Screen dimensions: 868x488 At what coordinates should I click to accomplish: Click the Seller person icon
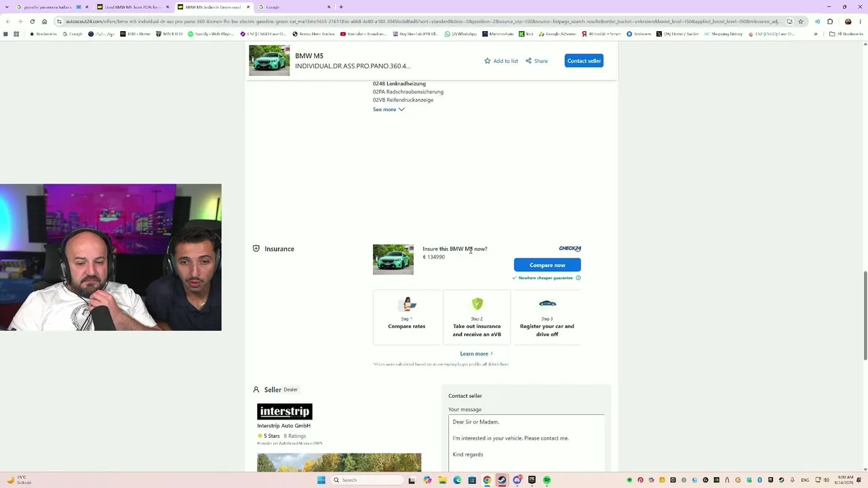pyautogui.click(x=256, y=390)
